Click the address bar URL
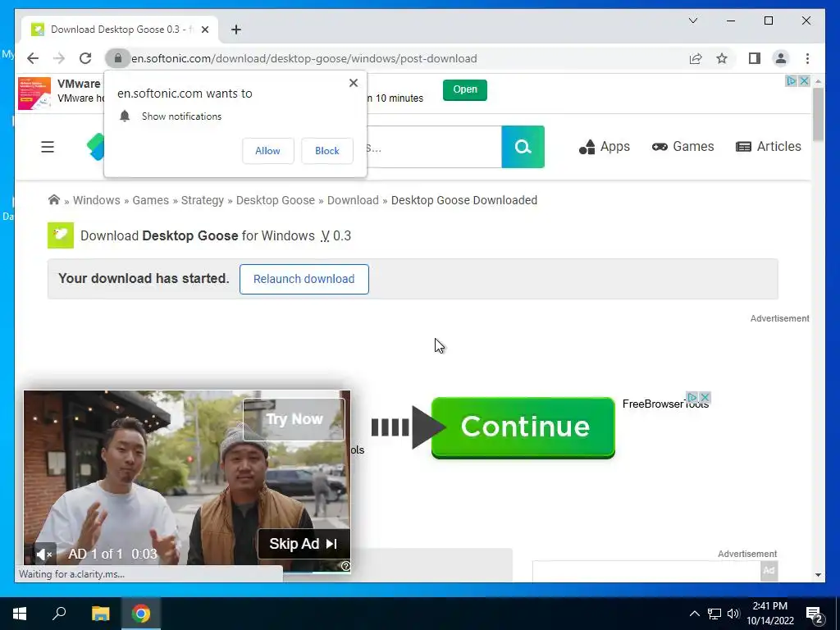The width and height of the screenshot is (840, 630). 304,58
